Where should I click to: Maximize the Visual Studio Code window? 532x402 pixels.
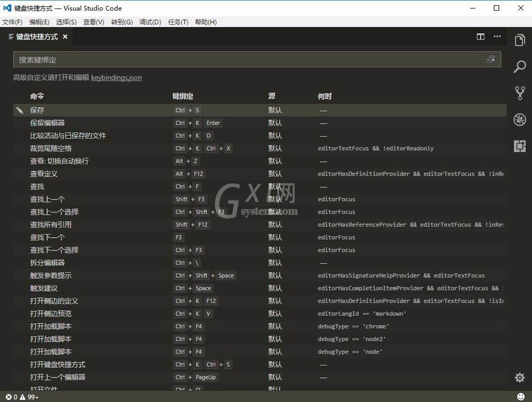[x=496, y=8]
